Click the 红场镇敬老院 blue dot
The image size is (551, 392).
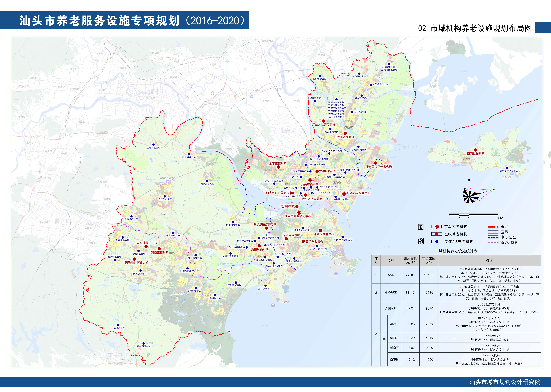tap(118, 325)
